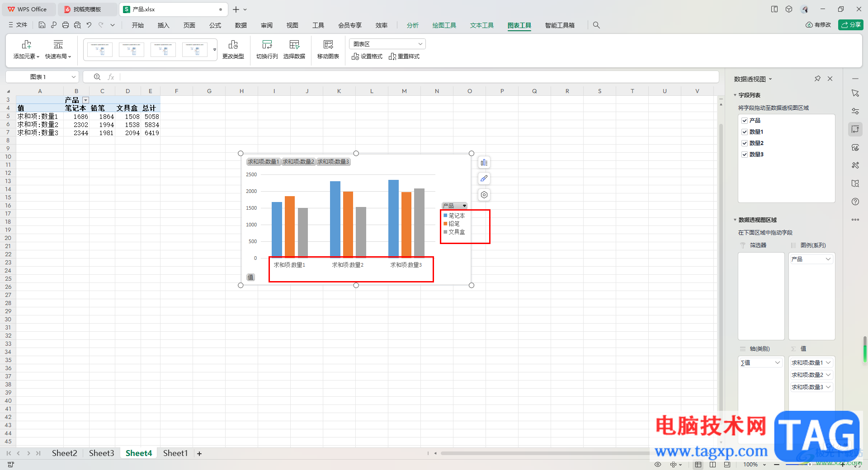The image size is (868, 470).
Task: Click Move Chart (移动图表) icon
Action: click(328, 44)
